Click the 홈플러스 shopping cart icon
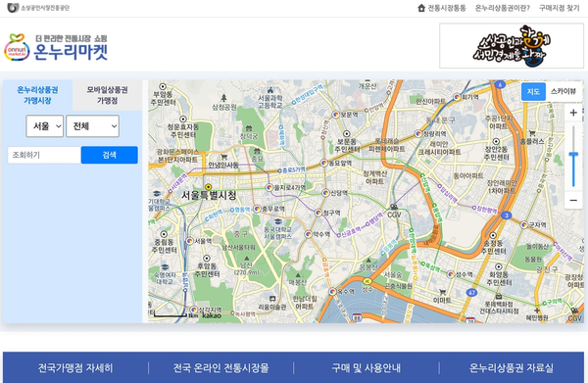 point(532,133)
